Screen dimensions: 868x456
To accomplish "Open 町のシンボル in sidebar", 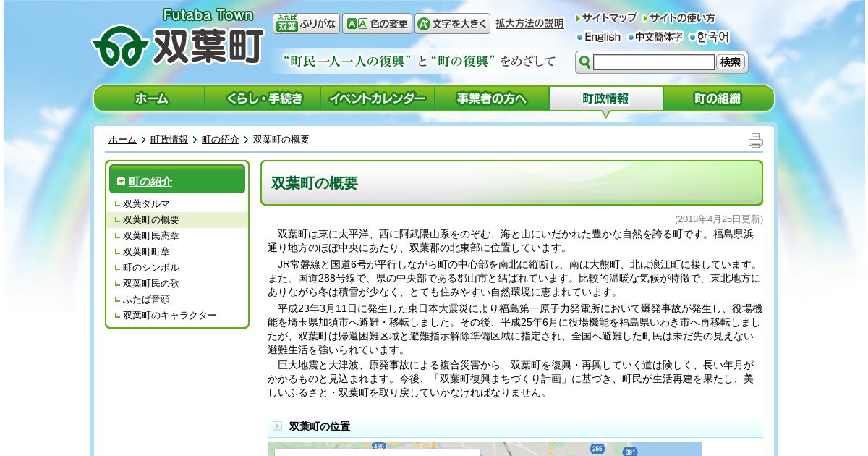I will (x=150, y=268).
